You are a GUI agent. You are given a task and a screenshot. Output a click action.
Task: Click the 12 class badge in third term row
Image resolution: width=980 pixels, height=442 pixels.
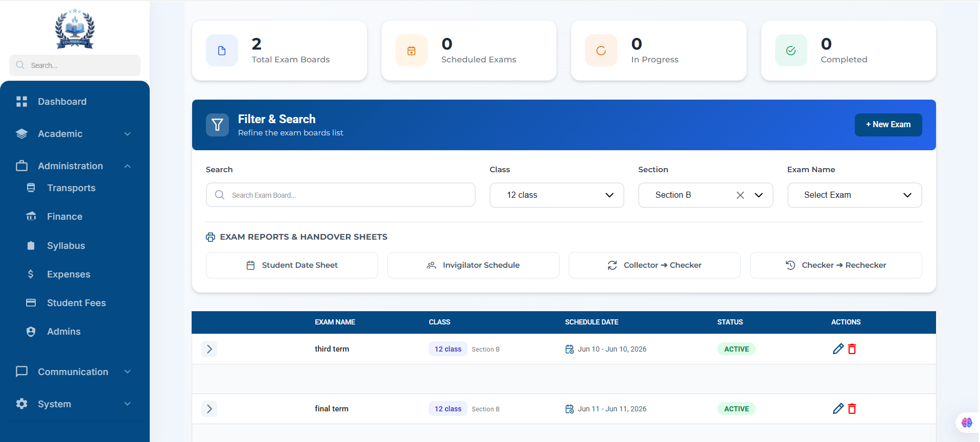tap(448, 349)
